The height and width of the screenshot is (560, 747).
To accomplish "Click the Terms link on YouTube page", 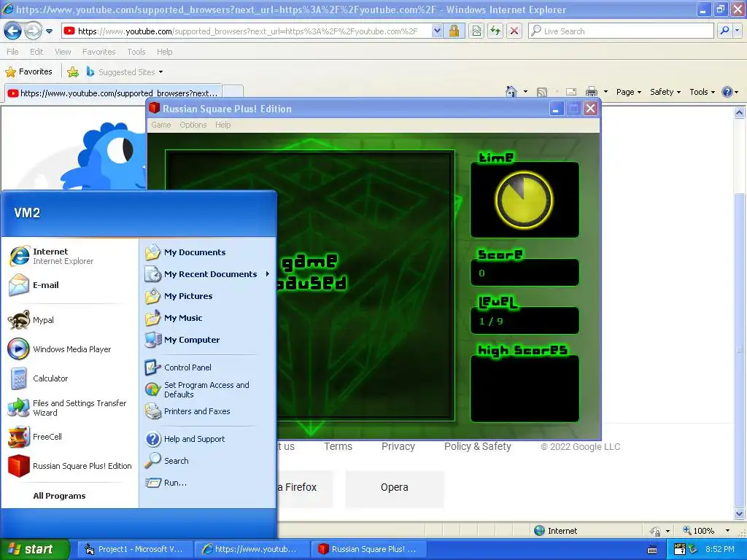I will (338, 447).
